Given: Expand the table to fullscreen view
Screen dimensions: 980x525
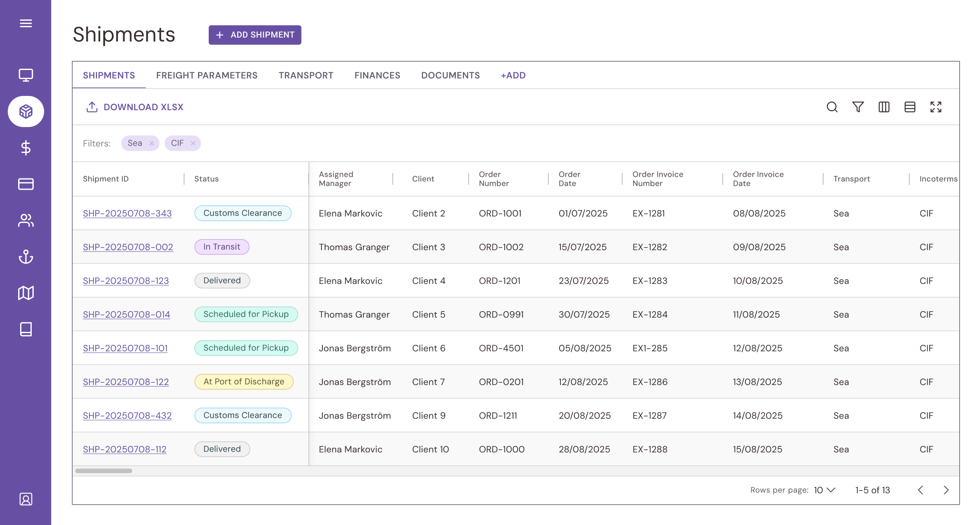Looking at the screenshot, I should click(x=935, y=107).
